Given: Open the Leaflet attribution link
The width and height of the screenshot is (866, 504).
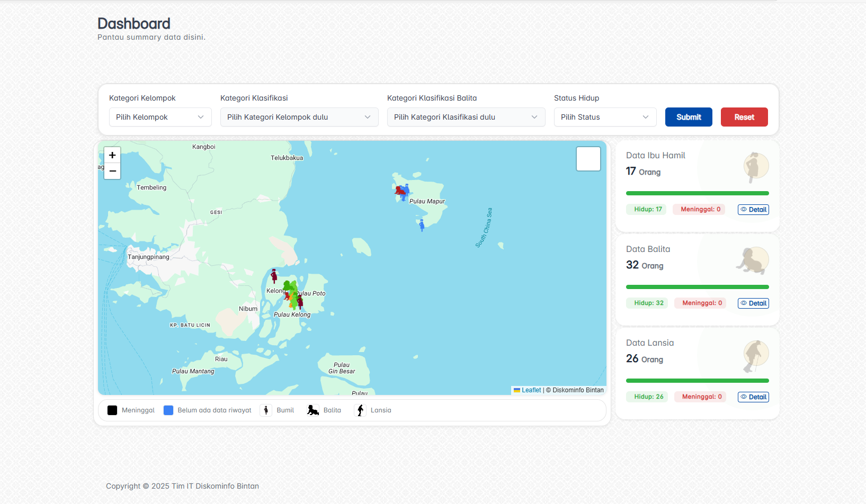Looking at the screenshot, I should (531, 390).
